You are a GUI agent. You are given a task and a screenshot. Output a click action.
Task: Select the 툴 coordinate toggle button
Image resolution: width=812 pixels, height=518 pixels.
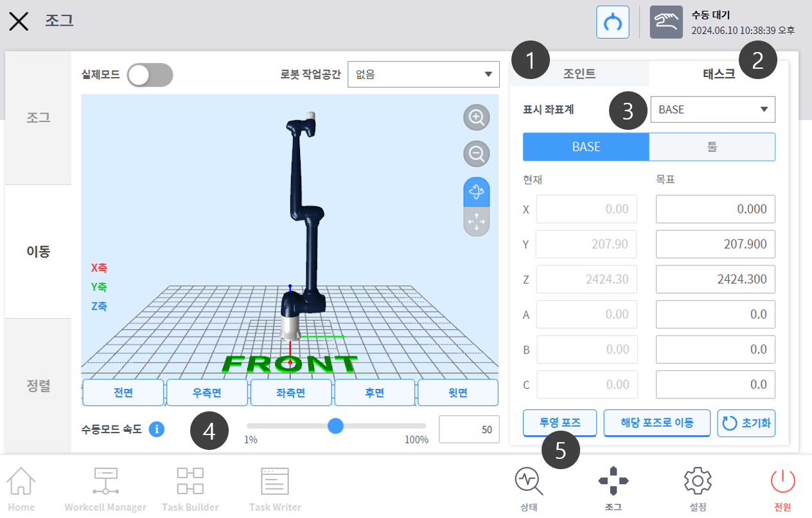[x=712, y=147]
